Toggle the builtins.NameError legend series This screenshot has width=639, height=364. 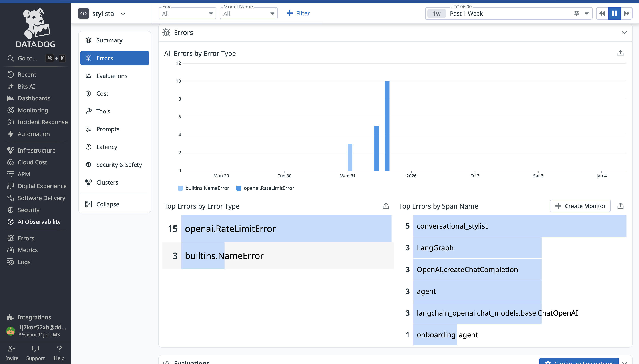[207, 188]
